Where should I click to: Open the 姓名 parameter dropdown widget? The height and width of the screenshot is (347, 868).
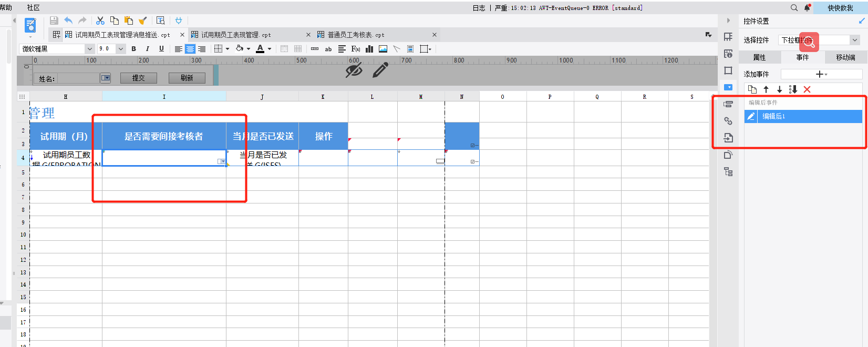(x=106, y=78)
